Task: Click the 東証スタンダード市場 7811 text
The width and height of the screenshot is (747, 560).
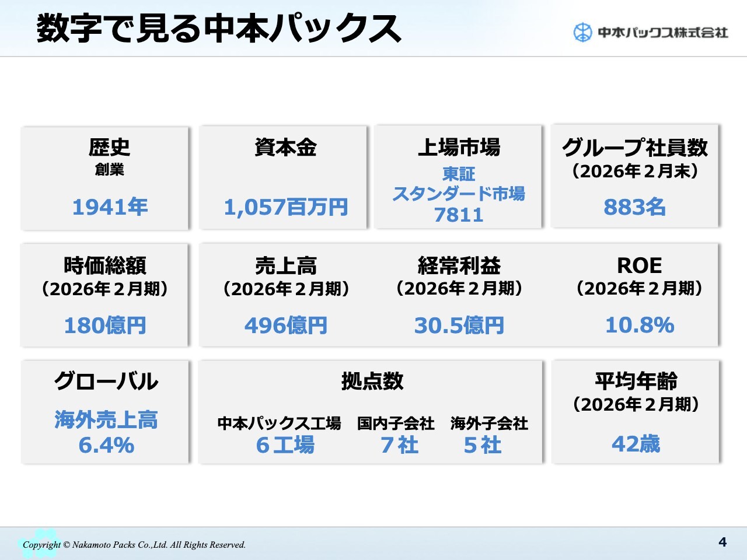Action: (459, 194)
